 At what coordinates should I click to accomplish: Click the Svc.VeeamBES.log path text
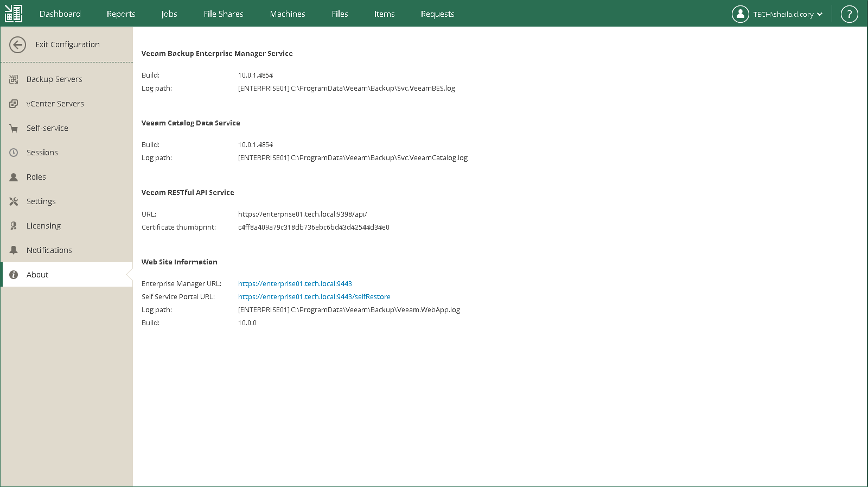point(347,88)
